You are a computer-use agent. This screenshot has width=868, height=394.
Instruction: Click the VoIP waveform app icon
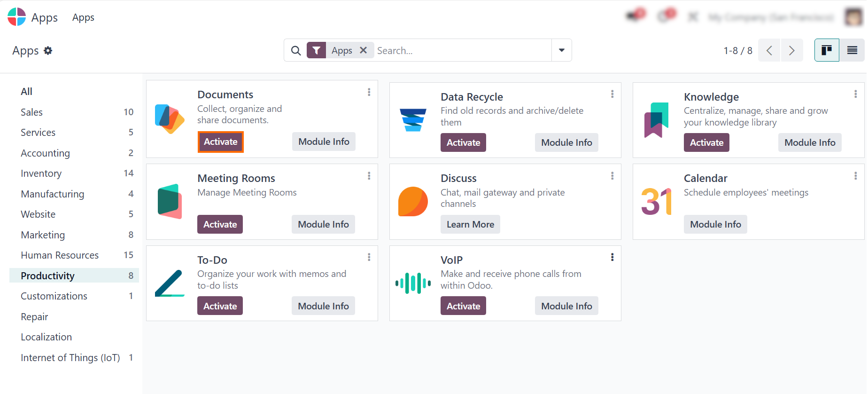click(413, 283)
